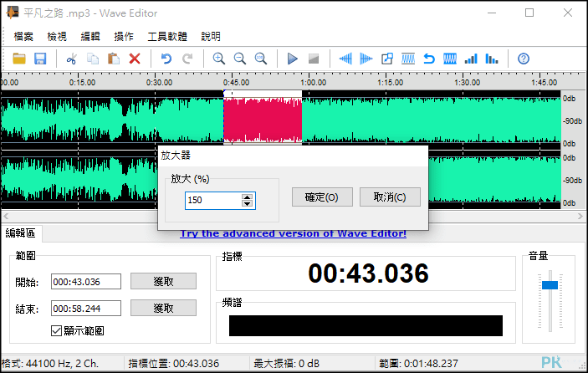Image resolution: width=588 pixels, height=373 pixels.
Task: Click the 範圍: 0:01:48.237 status text
Action: click(418, 363)
